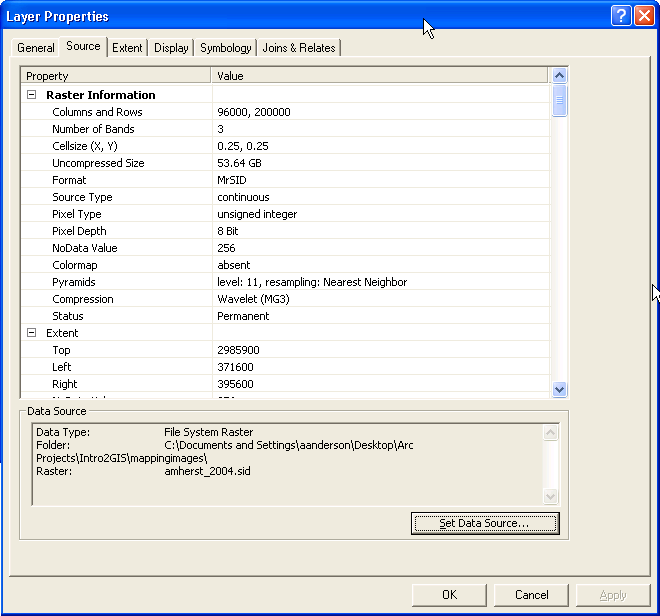
Task: Click the 53.64 GB value
Action: 239,163
